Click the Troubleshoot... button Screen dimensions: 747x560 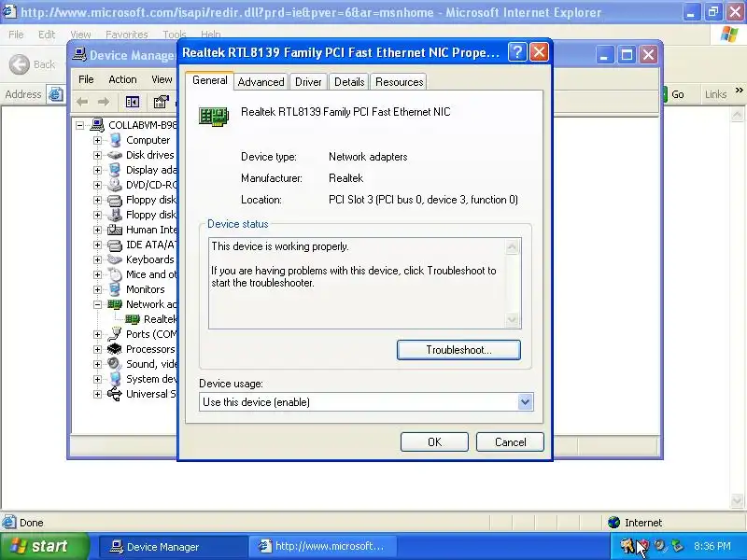tap(458, 350)
